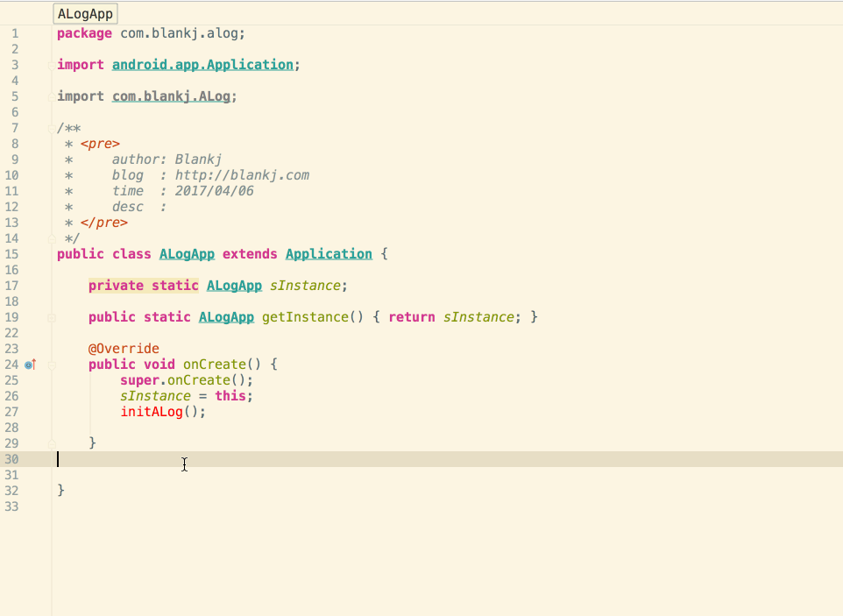This screenshot has height=616, width=843.
Task: Click line number 17 in the gutter
Action: 11,286
